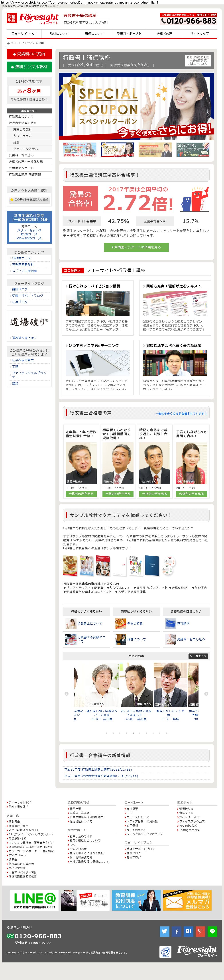Open sidebar link ファイナンシャルプランナー
Screen dimensions: 224x980
(29, 375)
